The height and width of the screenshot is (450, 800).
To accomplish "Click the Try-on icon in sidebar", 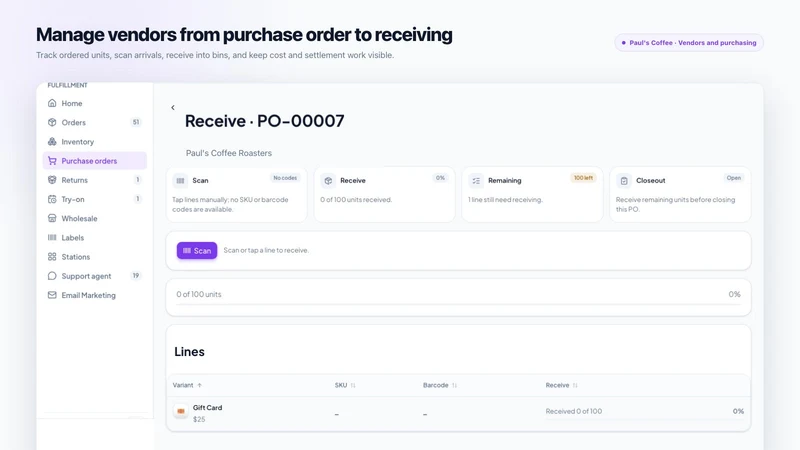I will [x=52, y=199].
